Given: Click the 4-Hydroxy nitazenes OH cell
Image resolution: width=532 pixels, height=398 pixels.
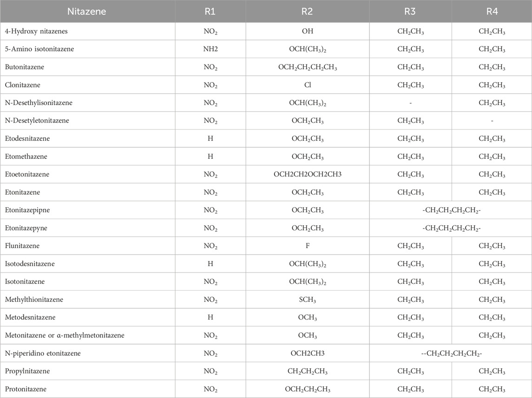Looking at the screenshot, I should pyautogui.click(x=307, y=32).
